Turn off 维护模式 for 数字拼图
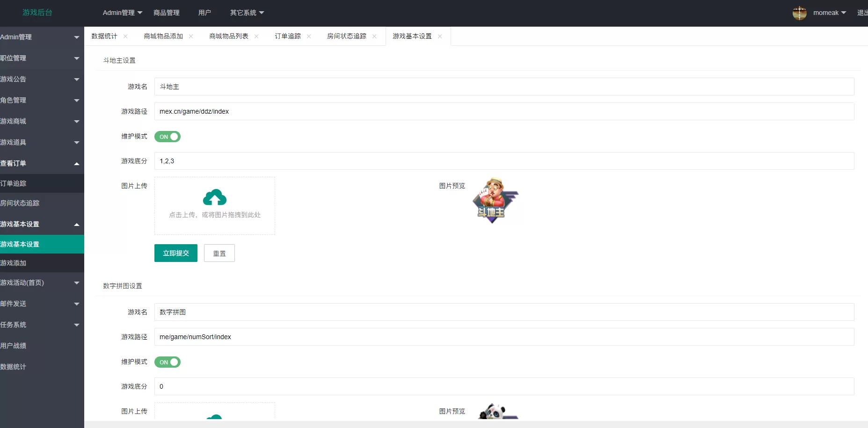Viewport: 868px width, 428px height. click(167, 362)
